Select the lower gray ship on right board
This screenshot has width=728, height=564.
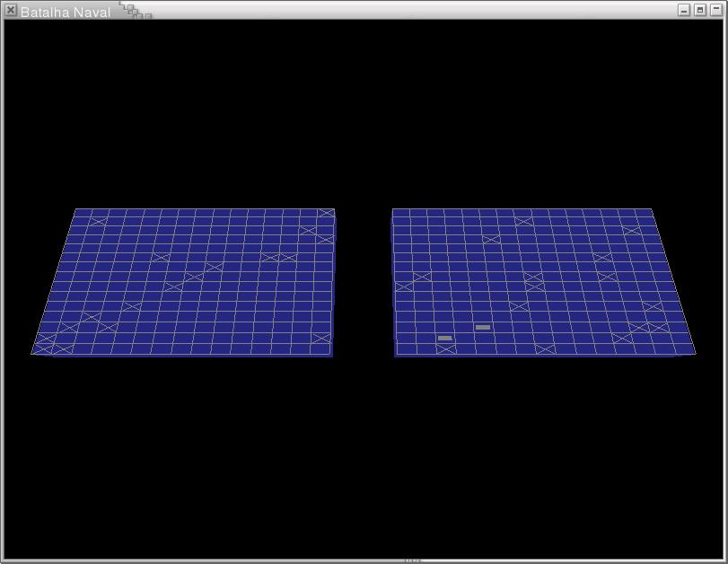pos(444,339)
